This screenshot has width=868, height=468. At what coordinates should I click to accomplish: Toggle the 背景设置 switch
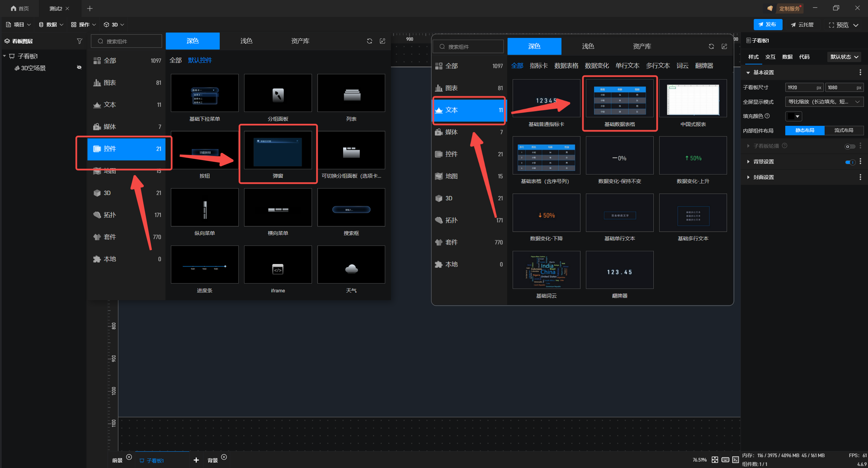[x=850, y=162]
